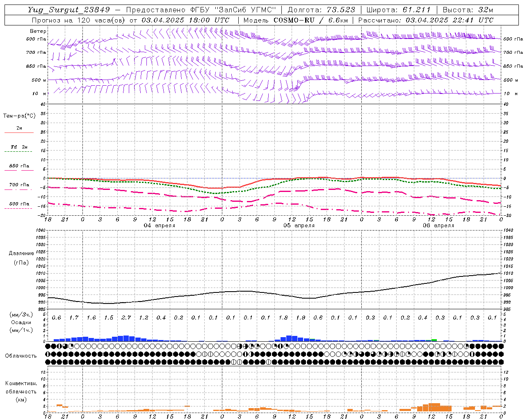Click the 2.7 precipitation value
Image resolution: width=525 pixels, height=420 pixels.
tap(126, 318)
